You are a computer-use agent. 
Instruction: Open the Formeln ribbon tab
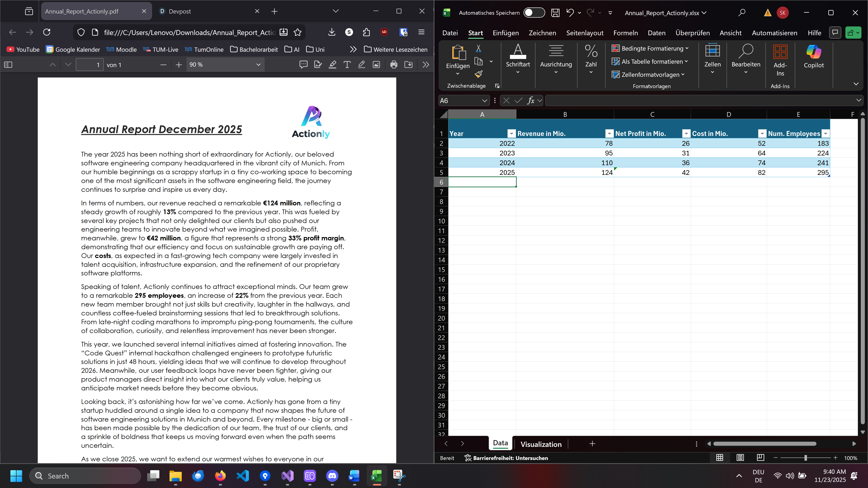coord(625,33)
